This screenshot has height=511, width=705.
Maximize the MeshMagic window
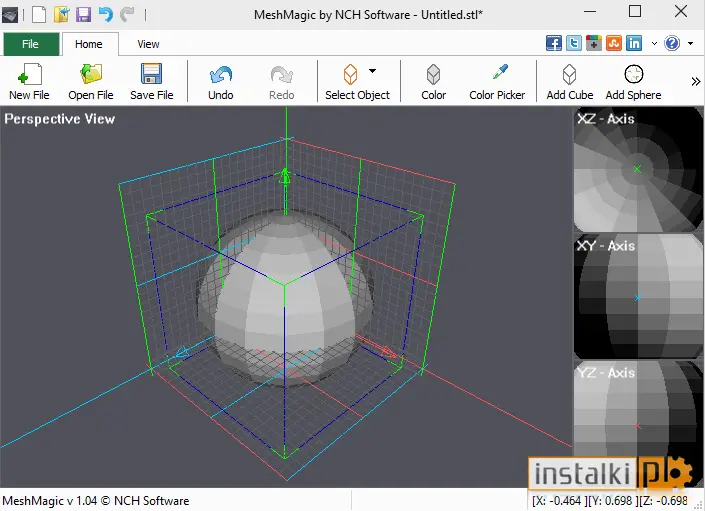pyautogui.click(x=635, y=11)
